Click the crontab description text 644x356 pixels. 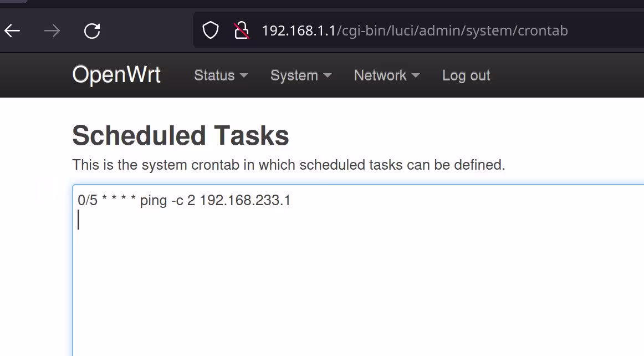(x=289, y=165)
